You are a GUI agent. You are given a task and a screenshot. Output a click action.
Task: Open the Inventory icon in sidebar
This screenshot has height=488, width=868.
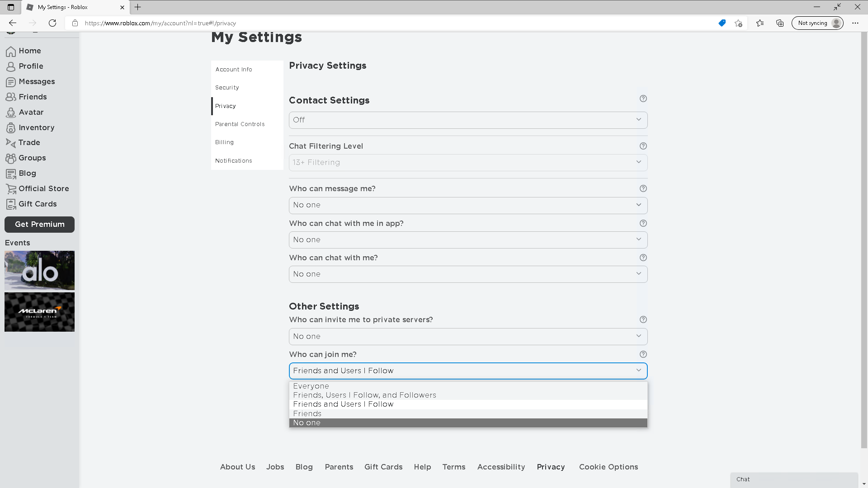pyautogui.click(x=11, y=128)
